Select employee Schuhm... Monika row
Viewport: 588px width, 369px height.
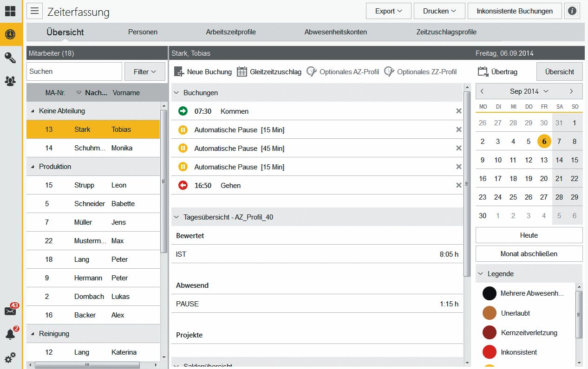pyautogui.click(x=93, y=148)
